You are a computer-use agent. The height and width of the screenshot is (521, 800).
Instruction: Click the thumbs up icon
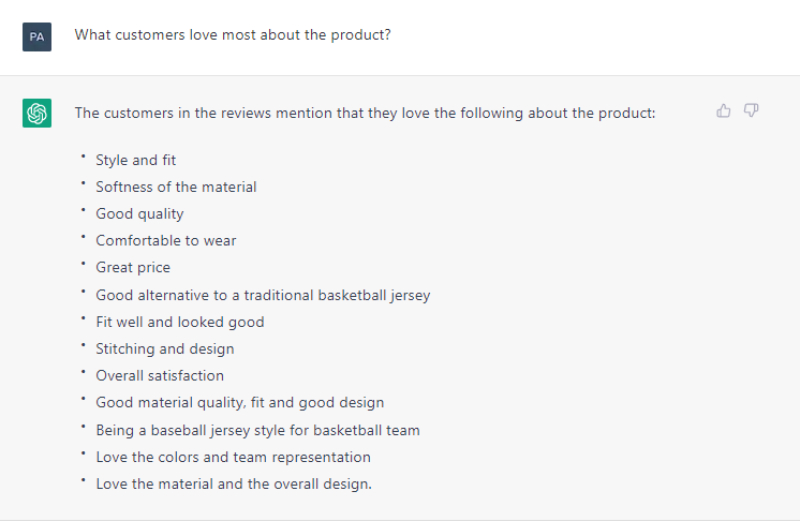coord(723,111)
